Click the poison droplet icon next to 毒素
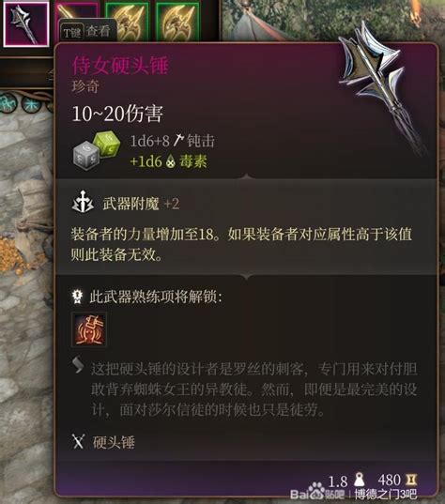The width and height of the screenshot is (445, 504). tap(171, 161)
